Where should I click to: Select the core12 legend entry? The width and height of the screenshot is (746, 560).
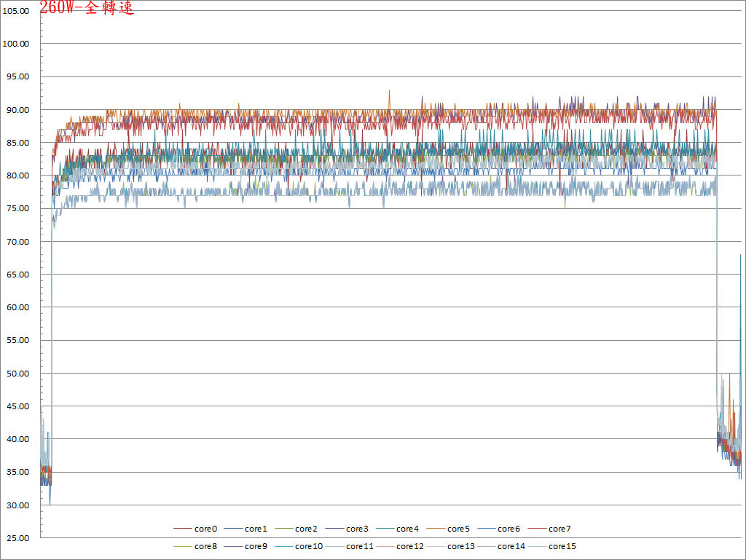[400, 546]
